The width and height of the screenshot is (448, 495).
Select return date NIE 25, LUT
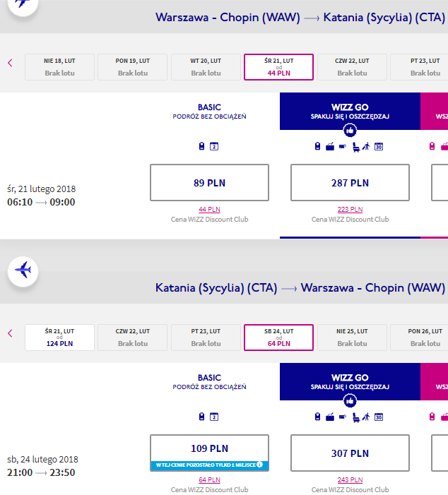click(352, 338)
